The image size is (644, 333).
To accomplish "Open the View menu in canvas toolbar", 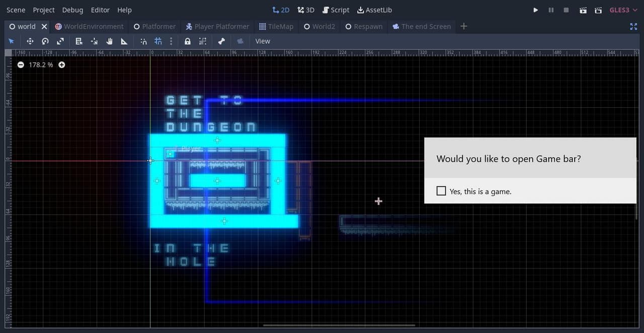I will coord(263,41).
